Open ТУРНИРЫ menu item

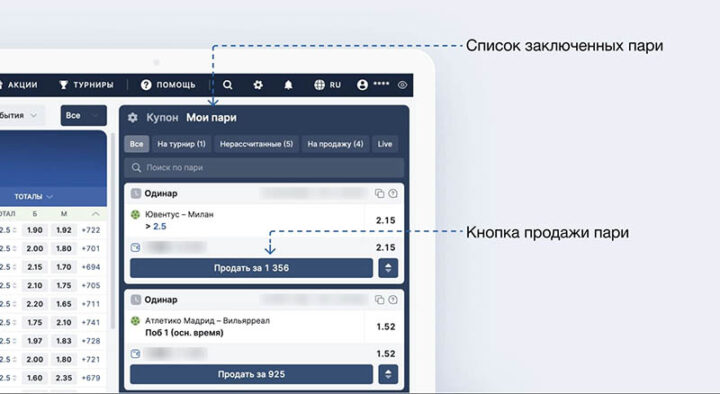coord(86,85)
